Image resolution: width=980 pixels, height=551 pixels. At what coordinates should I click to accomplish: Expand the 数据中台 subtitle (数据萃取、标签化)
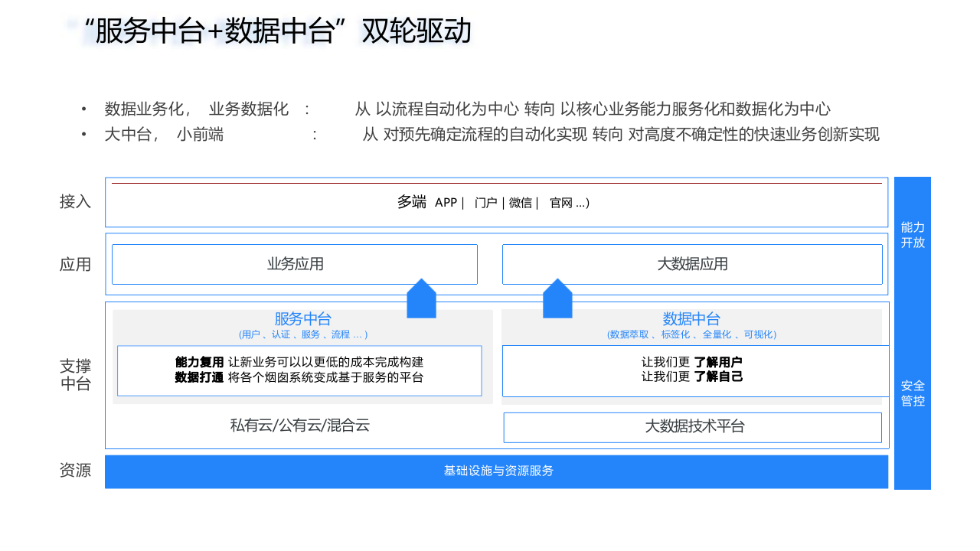691,334
